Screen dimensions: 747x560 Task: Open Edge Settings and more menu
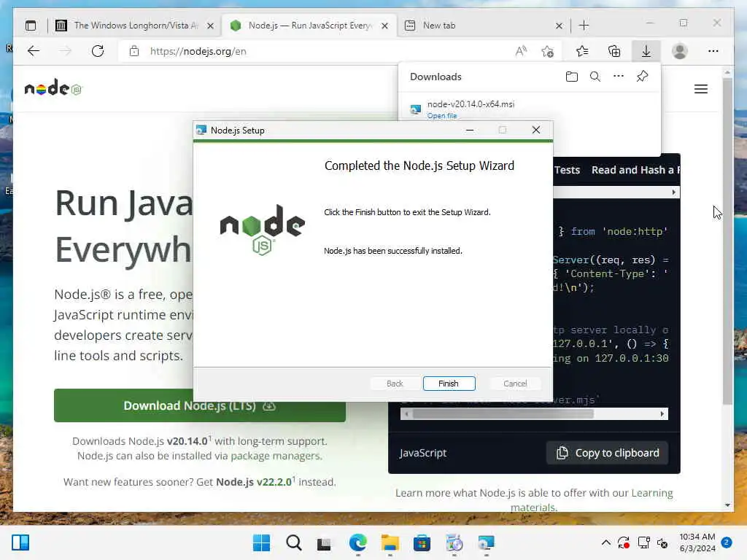click(713, 51)
